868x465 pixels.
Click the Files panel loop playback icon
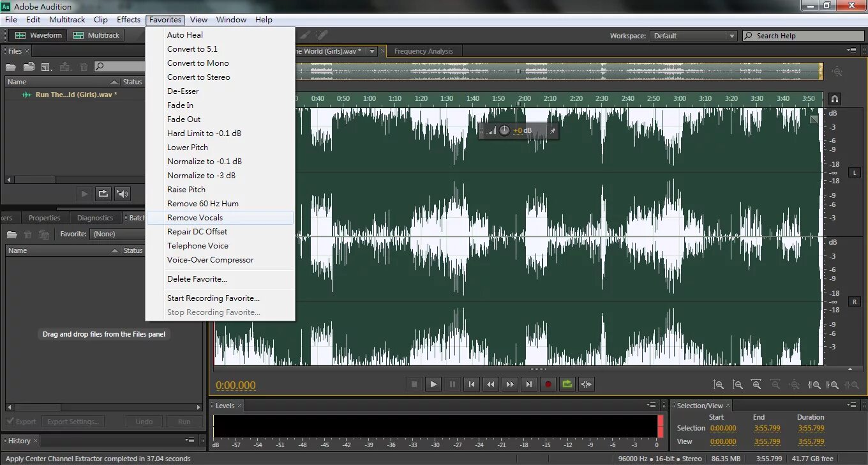coord(103,194)
